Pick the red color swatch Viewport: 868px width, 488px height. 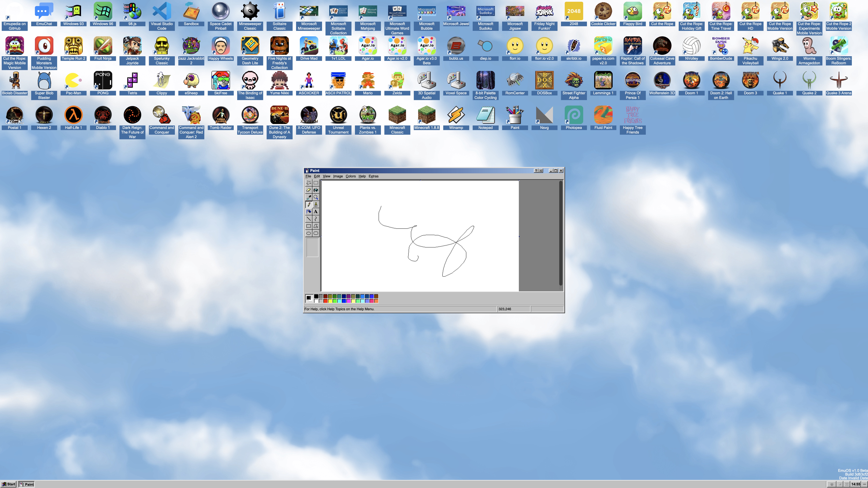(325, 301)
